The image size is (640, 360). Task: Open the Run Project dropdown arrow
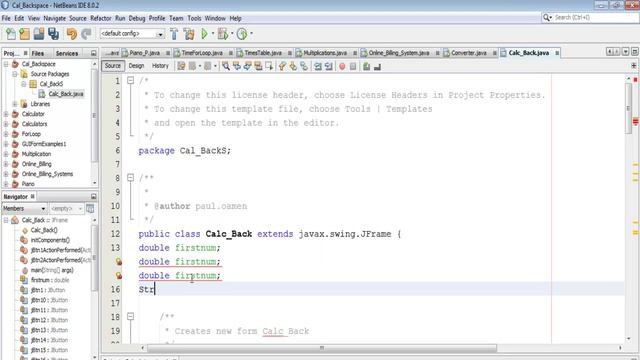tap(213, 34)
